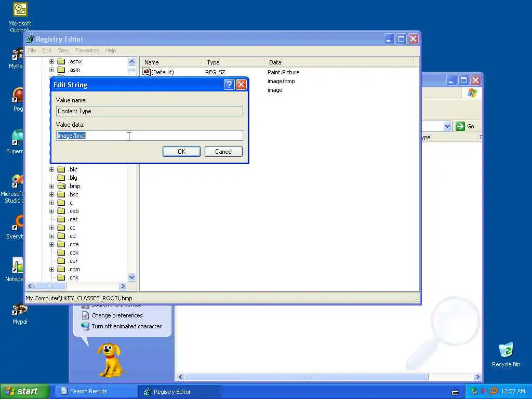
Task: Open the Recycle Bin desktop icon
Action: (506, 354)
